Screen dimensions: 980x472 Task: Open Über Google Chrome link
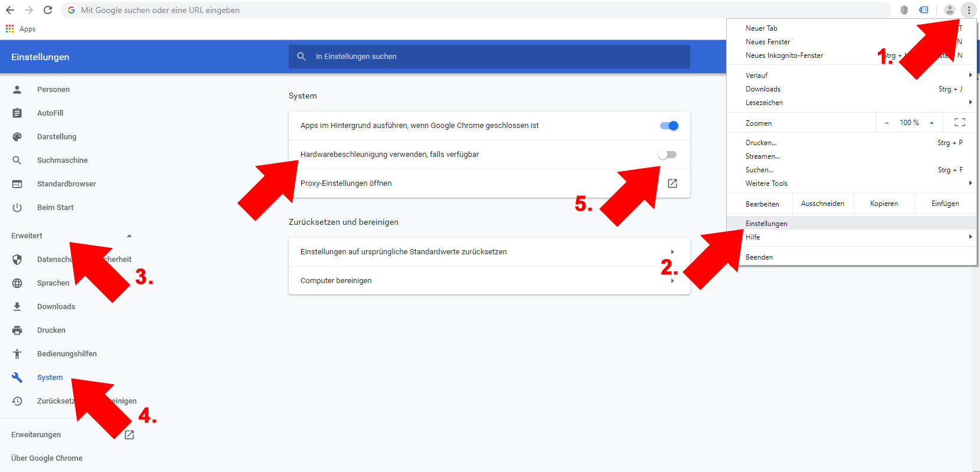pyautogui.click(x=47, y=458)
